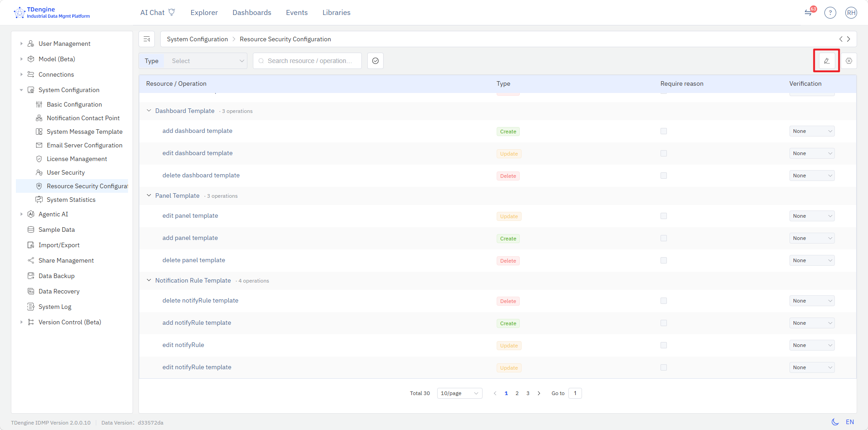Click System Configuration breadcrumb link
Screen dimensions: 868x430
coord(197,39)
